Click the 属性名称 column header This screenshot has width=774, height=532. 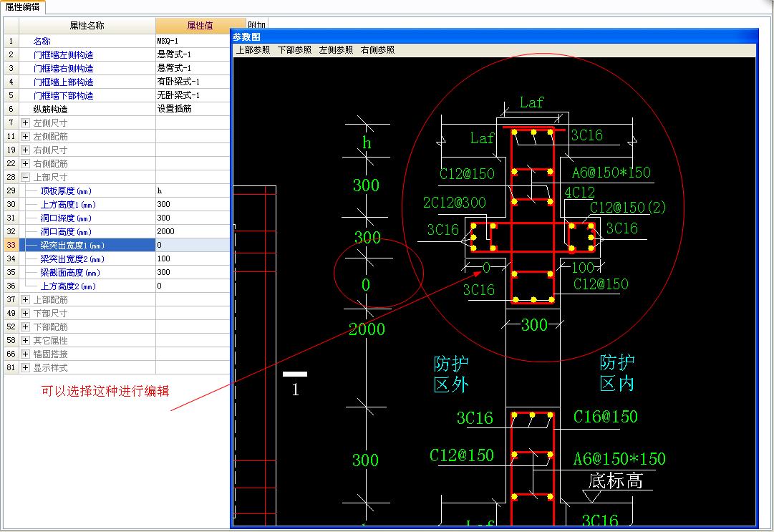click(87, 26)
